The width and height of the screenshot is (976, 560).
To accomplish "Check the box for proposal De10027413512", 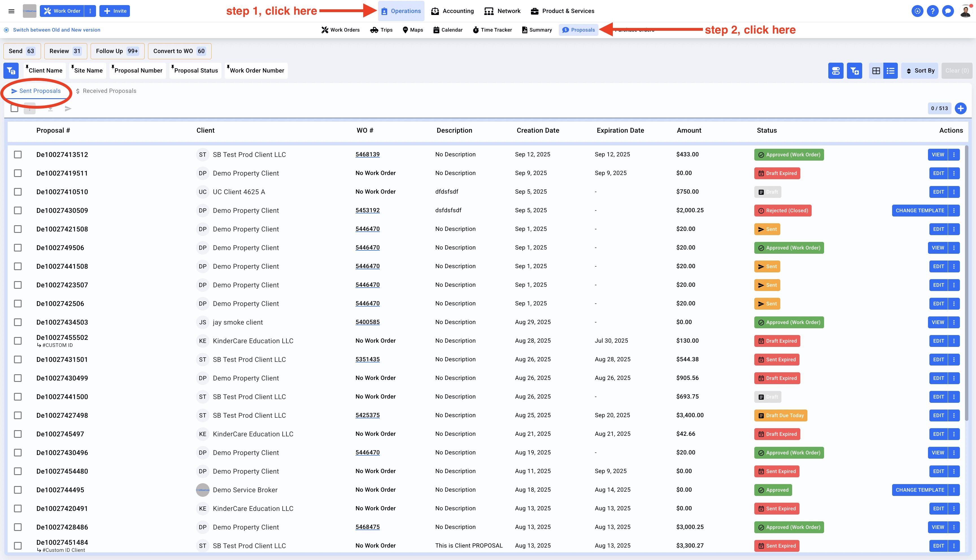I will click(18, 155).
